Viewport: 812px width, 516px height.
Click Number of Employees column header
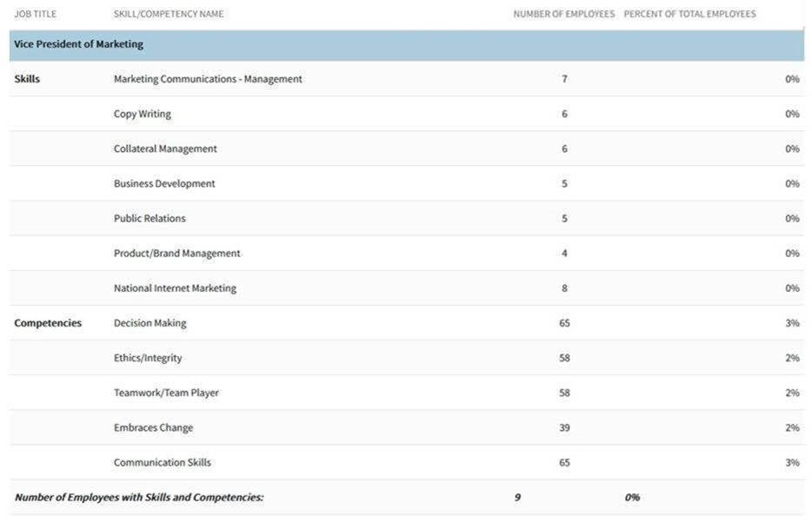pyautogui.click(x=563, y=14)
